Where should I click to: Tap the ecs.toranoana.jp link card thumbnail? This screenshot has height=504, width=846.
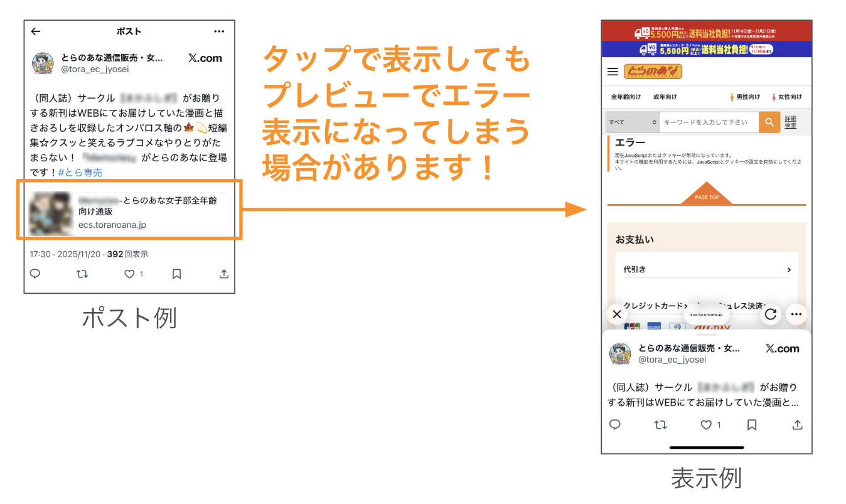[50, 213]
